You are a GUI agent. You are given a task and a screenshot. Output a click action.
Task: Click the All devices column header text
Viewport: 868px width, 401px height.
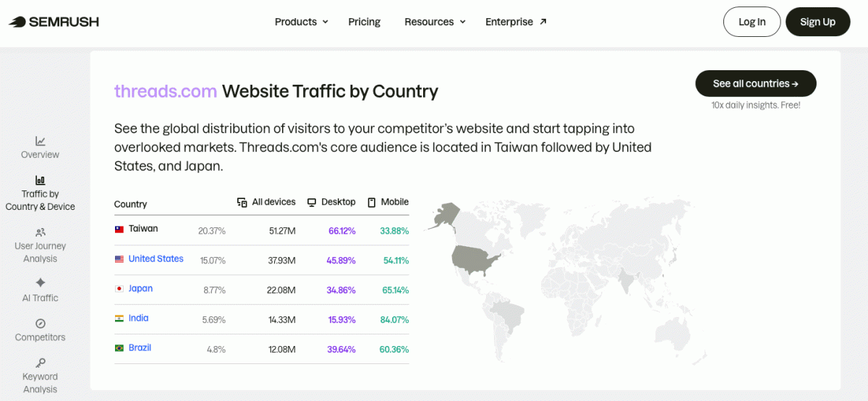tap(273, 202)
